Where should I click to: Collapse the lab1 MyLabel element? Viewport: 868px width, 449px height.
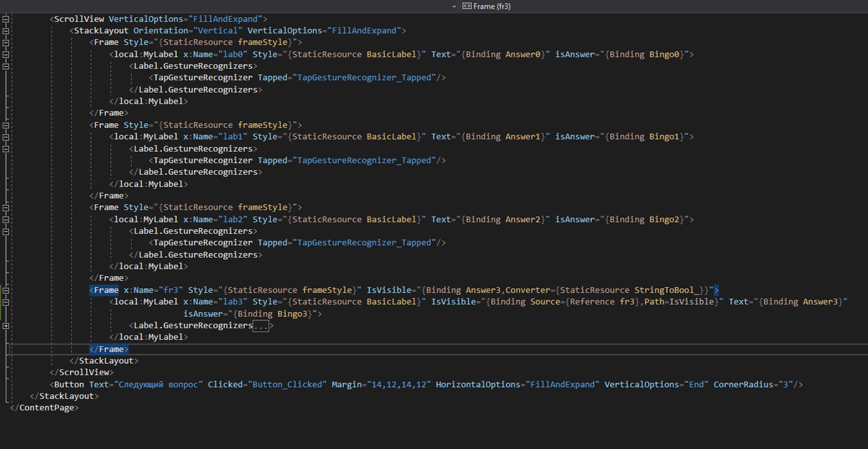[x=6, y=137]
